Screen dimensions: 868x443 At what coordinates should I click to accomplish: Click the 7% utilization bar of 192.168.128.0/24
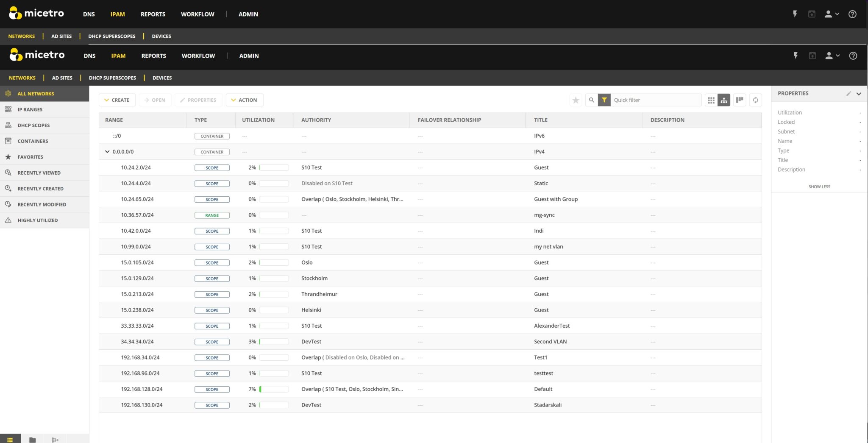coord(273,389)
